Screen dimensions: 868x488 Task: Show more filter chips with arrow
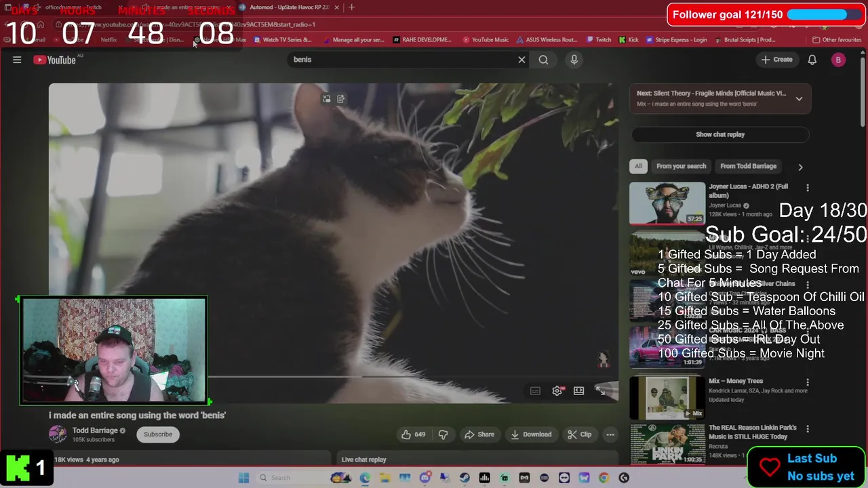tap(800, 167)
